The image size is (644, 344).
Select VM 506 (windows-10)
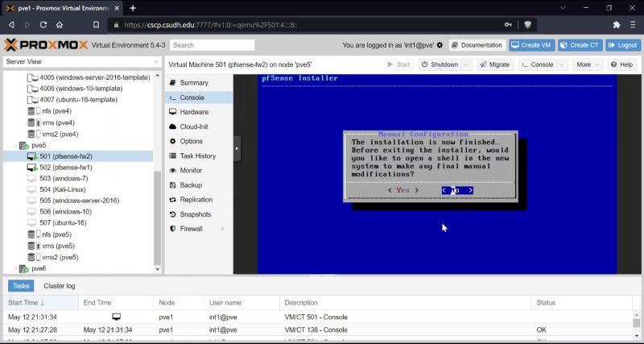click(x=59, y=212)
